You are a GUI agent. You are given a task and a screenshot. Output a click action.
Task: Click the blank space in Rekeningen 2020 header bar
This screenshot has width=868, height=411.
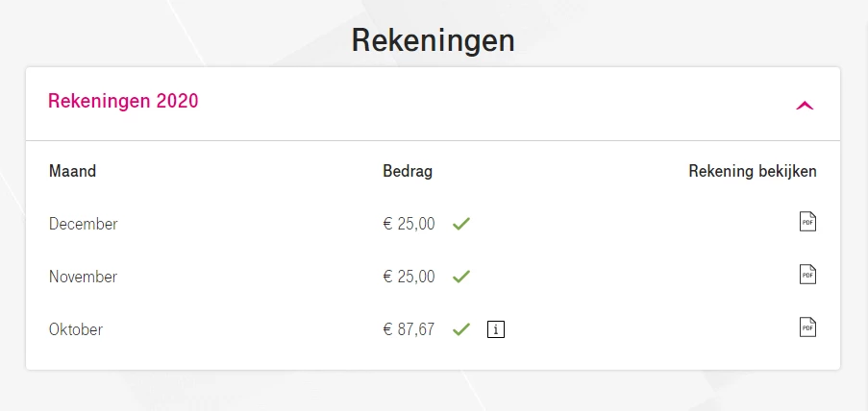(x=493, y=104)
